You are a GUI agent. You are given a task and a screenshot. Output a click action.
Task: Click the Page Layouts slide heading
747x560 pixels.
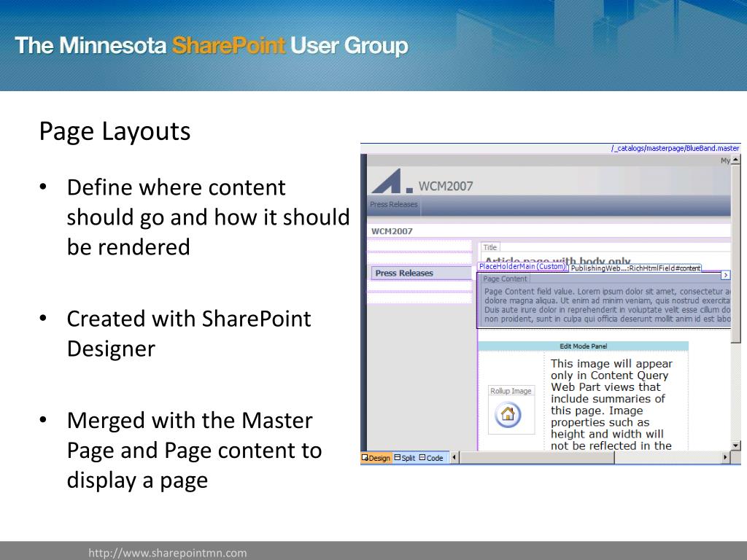tap(115, 131)
